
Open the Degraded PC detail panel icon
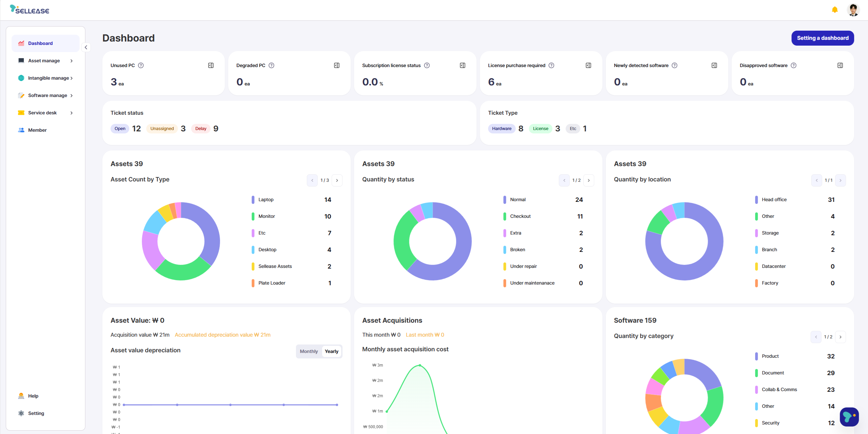337,65
